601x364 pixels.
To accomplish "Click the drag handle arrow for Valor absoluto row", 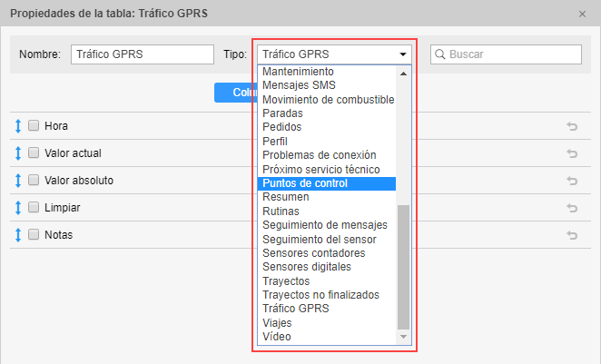I will 18,181.
